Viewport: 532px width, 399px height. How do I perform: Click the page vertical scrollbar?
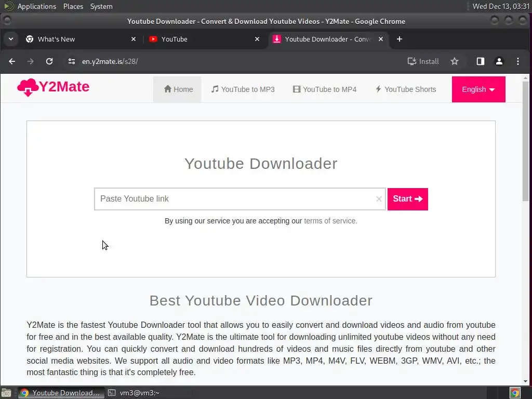[x=526, y=141]
